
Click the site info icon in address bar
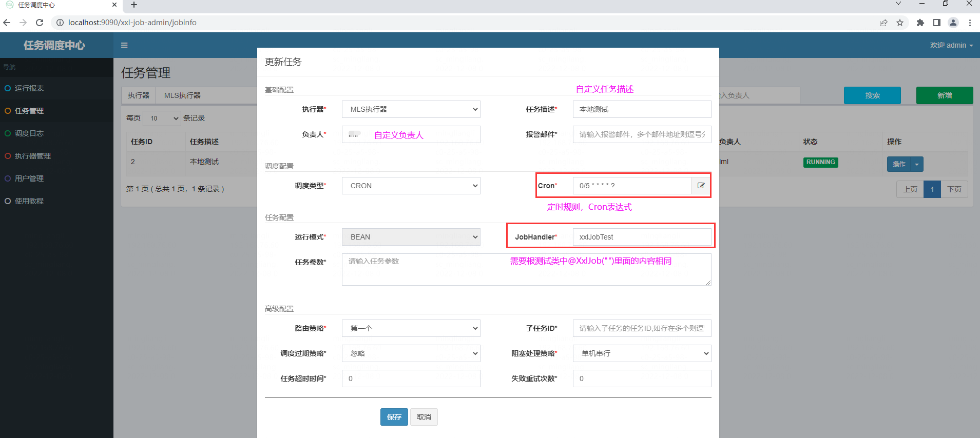click(x=60, y=23)
